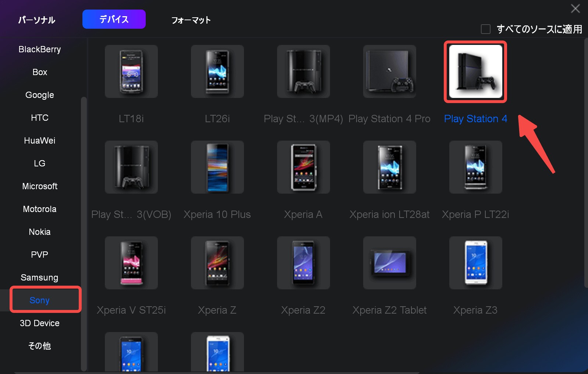Open the Sony brand category

(40, 300)
